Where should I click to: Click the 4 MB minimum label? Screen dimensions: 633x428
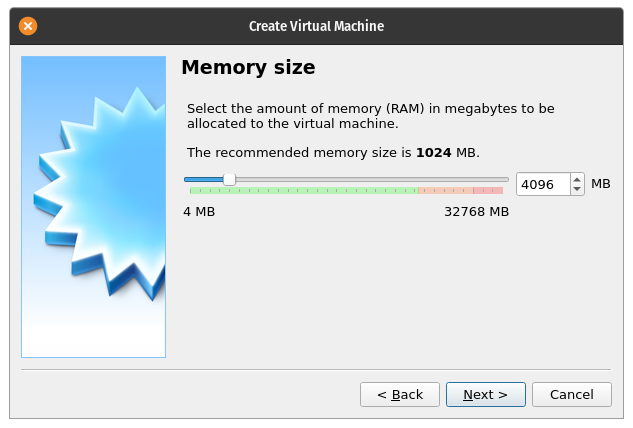199,212
